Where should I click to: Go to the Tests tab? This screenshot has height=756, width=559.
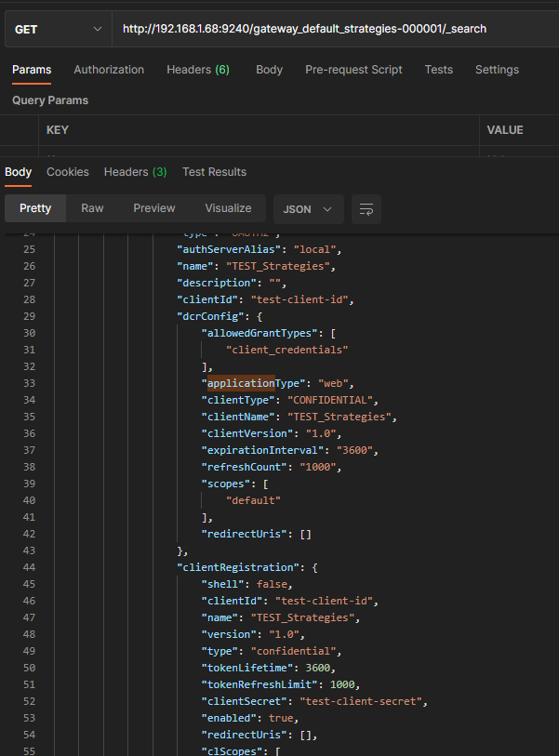tap(438, 70)
